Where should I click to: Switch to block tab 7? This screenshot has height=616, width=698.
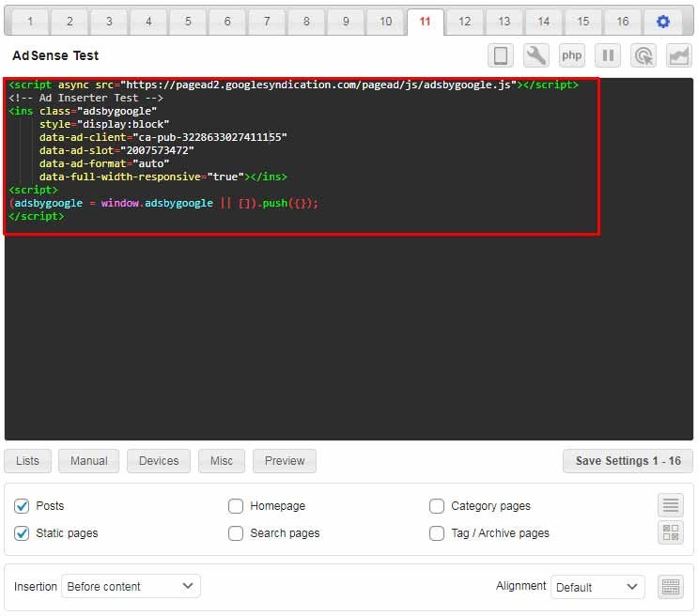[x=267, y=22]
